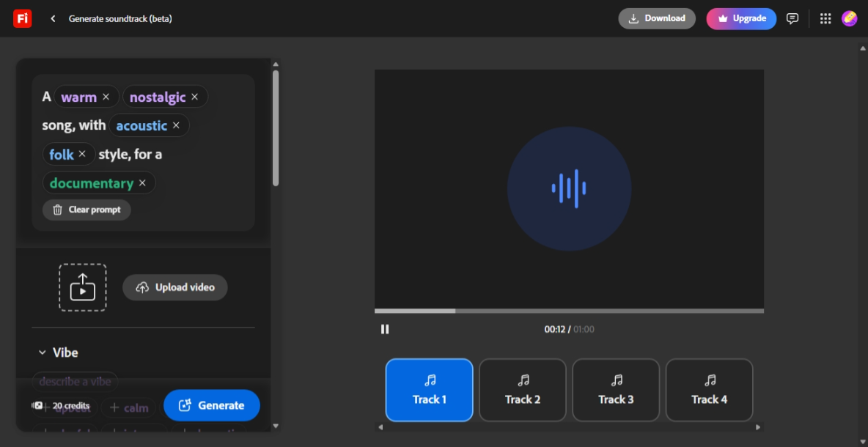Change the 'acoustic' prompt keyword
Viewport: 868px width, 447px height.
point(141,125)
